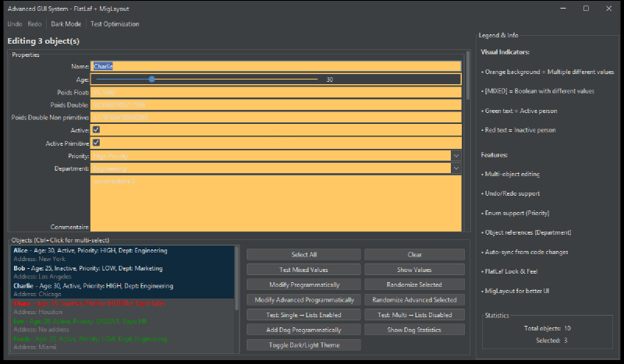Viewport: 624px width, 364px height.
Task: Click the Poids Float field
Action: (276, 92)
